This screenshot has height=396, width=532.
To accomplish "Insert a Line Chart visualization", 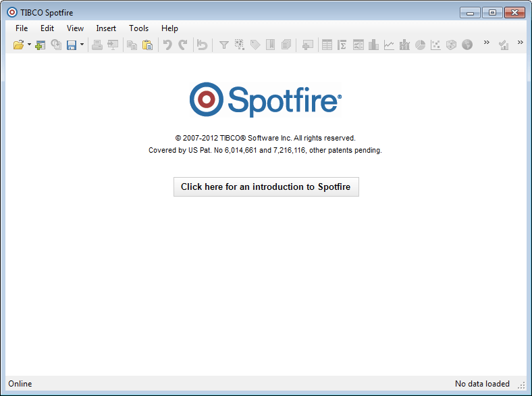I will (x=389, y=45).
